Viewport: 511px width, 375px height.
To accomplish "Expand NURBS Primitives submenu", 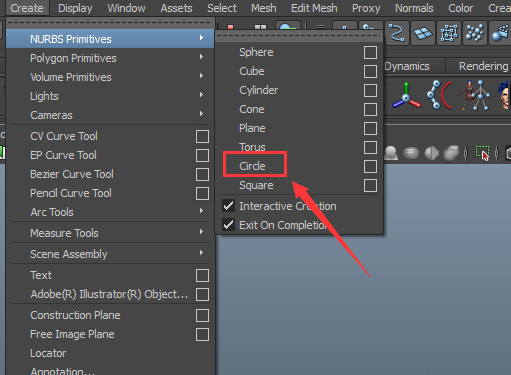I will pyautogui.click(x=110, y=39).
